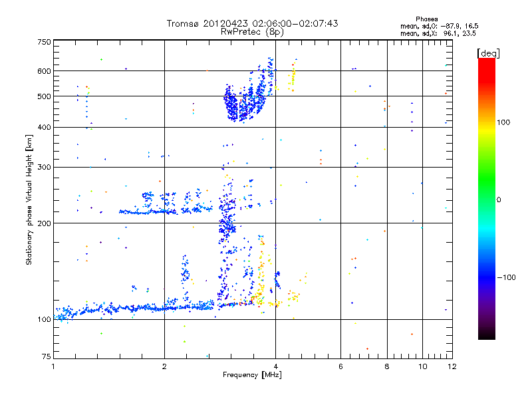Select the 'mean, sd,X: 96.1, 23.5' line
The height and width of the screenshot is (399, 532).
coord(438,33)
